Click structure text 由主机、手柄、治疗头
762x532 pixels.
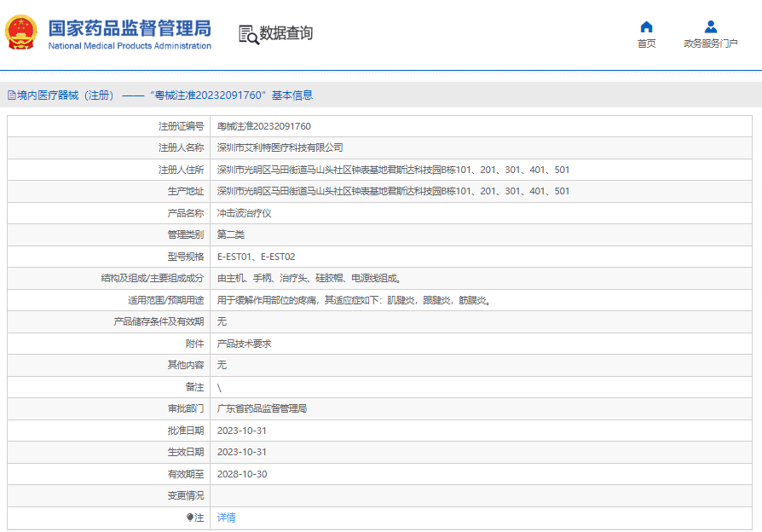click(263, 278)
